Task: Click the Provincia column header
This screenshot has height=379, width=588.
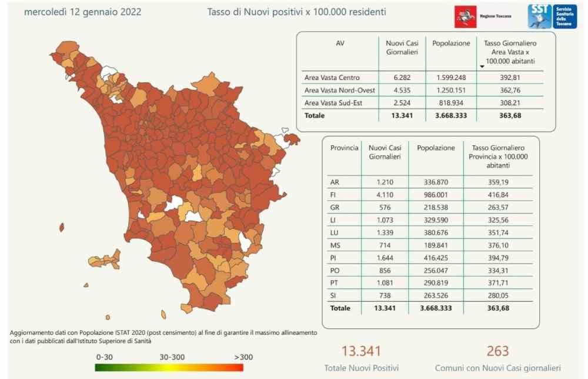Action: [x=344, y=148]
